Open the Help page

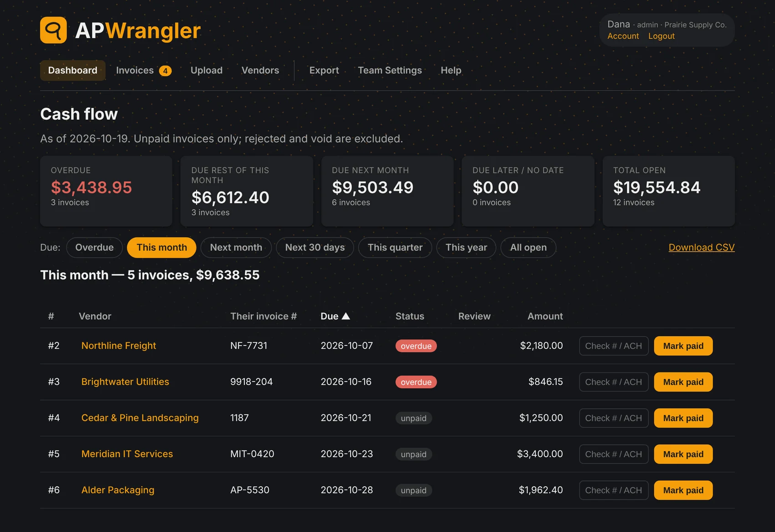(x=451, y=70)
